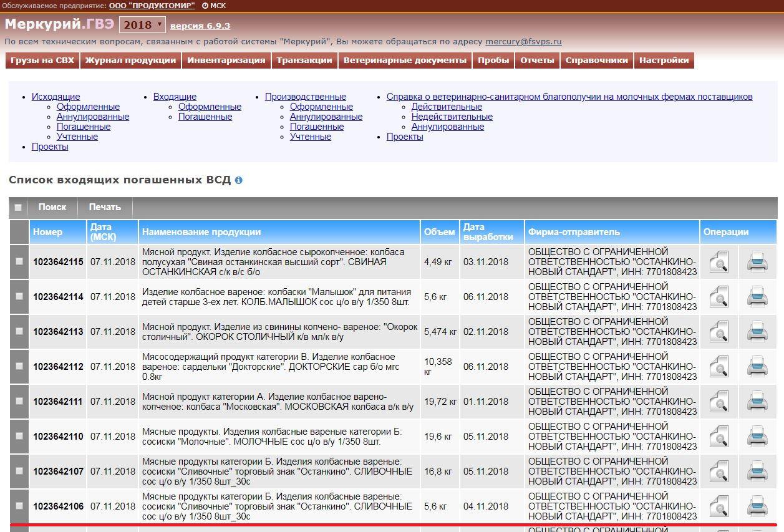Tick checkbox for row 1023642106
This screenshot has width=784, height=532.
(19, 506)
